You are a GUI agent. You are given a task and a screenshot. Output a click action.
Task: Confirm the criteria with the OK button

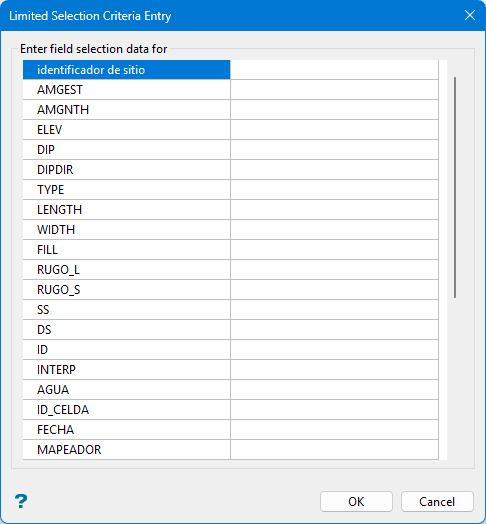(356, 502)
